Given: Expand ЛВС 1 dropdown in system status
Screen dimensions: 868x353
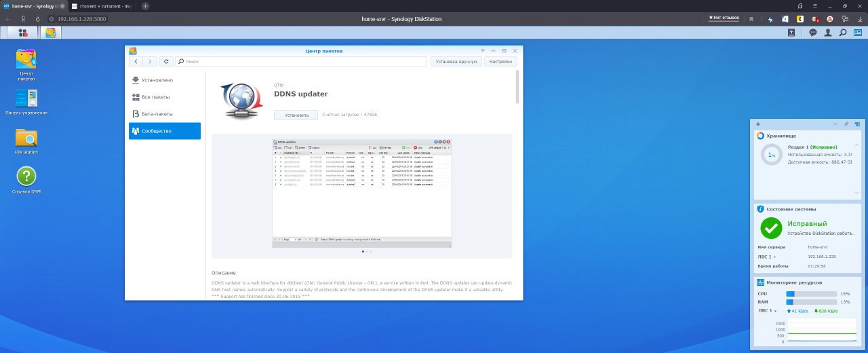Looking at the screenshot, I should [x=767, y=257].
